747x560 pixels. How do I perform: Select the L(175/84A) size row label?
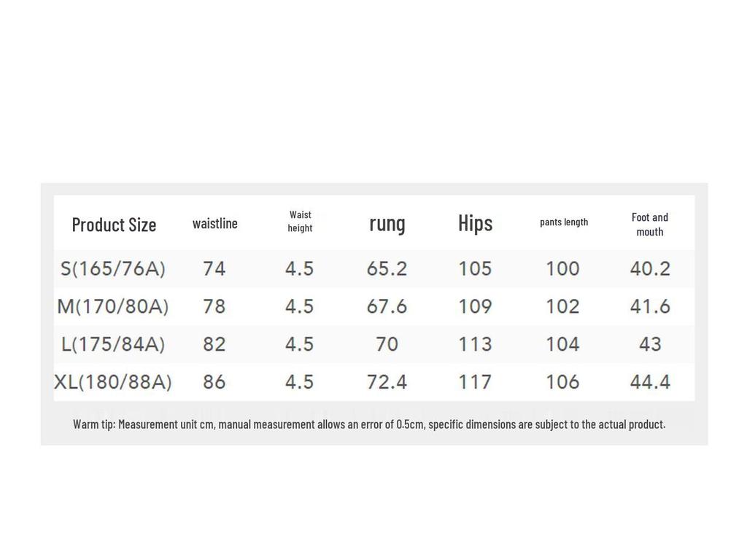[x=113, y=344]
